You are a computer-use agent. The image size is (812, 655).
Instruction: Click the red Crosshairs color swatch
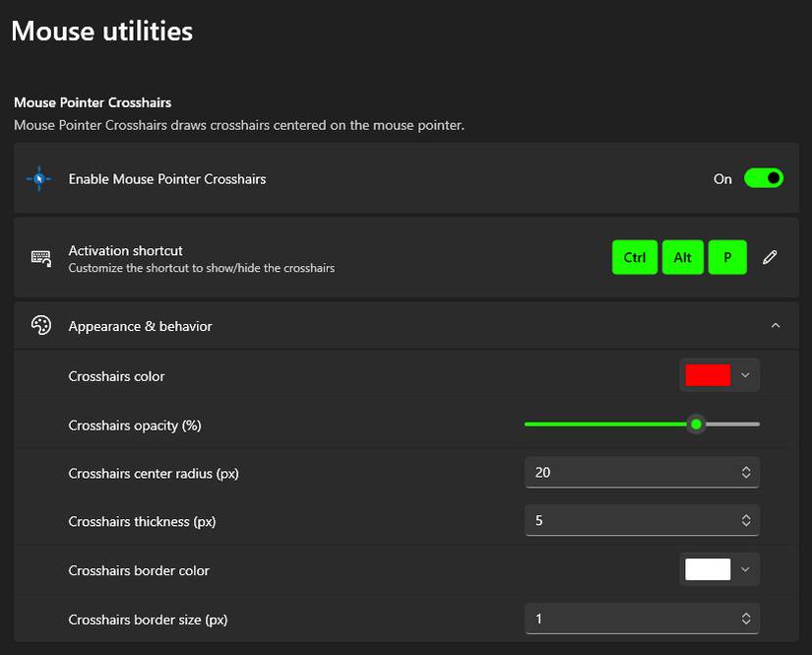(708, 375)
